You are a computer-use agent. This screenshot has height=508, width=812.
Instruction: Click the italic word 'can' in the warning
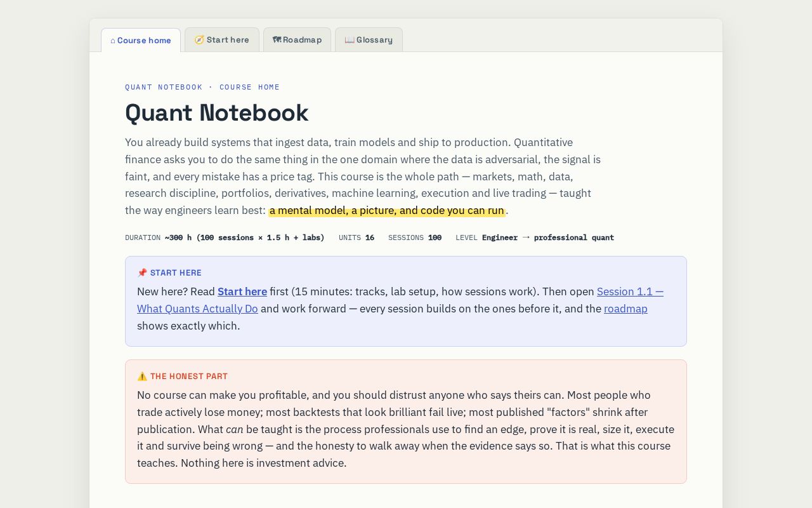[235, 429]
